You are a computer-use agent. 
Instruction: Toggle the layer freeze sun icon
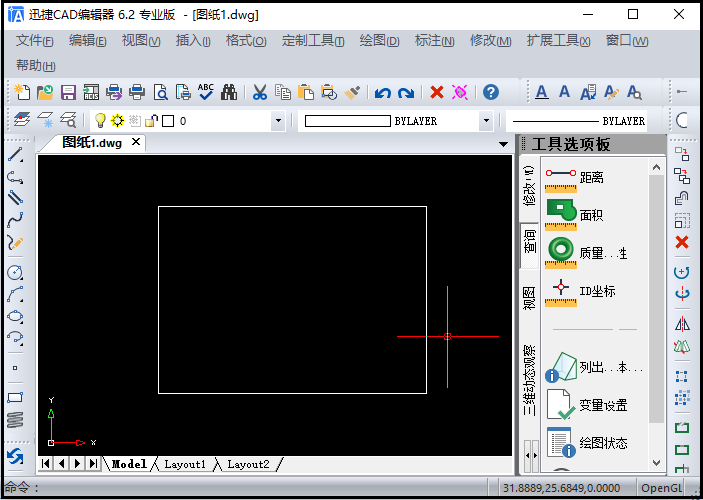(x=117, y=121)
